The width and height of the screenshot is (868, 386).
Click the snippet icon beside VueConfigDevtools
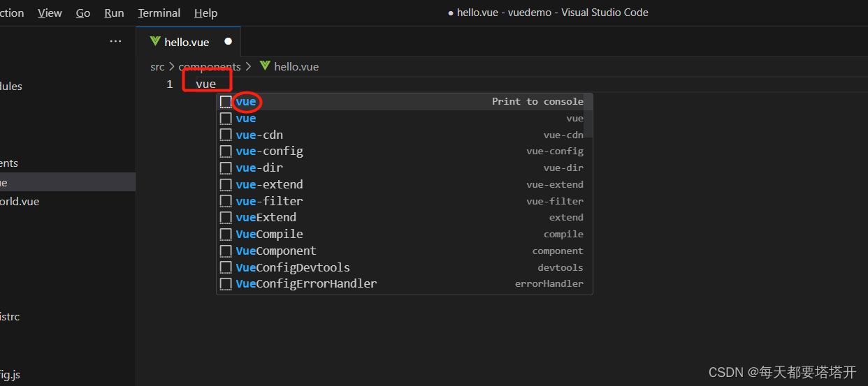click(226, 267)
